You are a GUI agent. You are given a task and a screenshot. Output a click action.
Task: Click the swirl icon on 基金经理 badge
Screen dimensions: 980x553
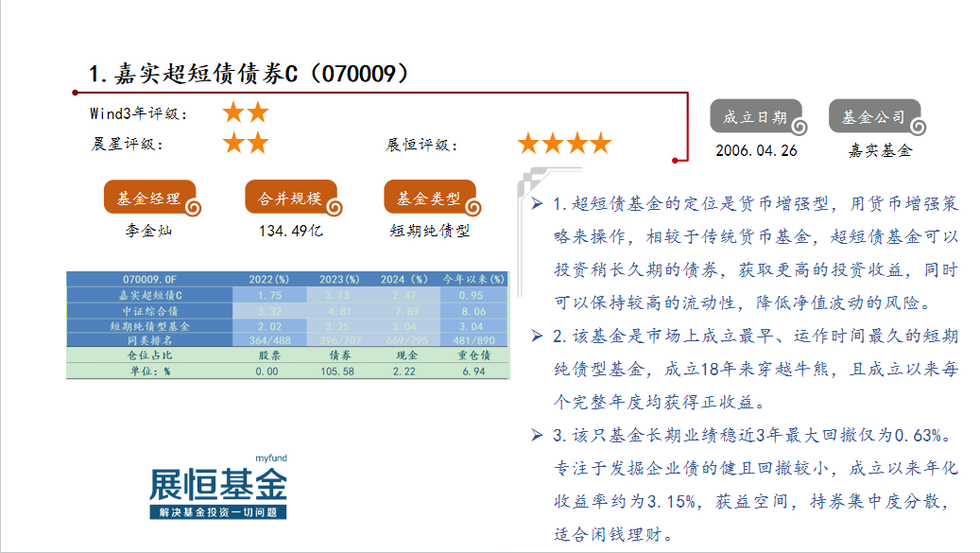pyautogui.click(x=192, y=207)
